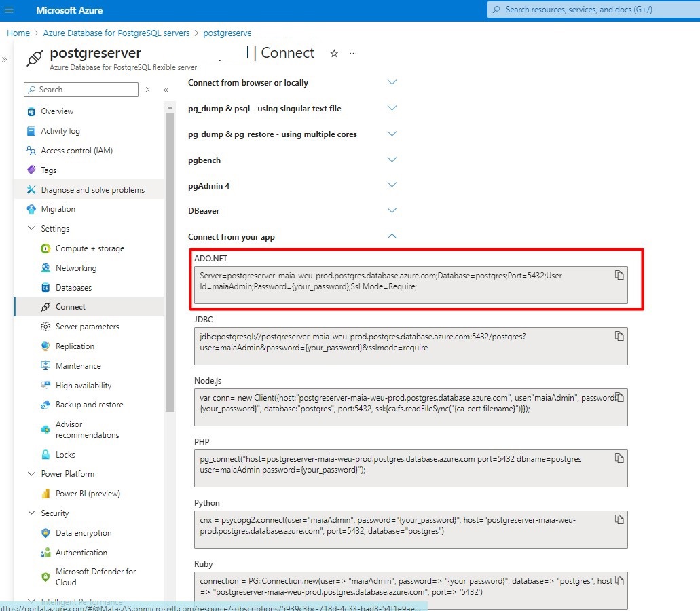Click the Microsoft Azure logo text
700x611 pixels.
(x=69, y=10)
